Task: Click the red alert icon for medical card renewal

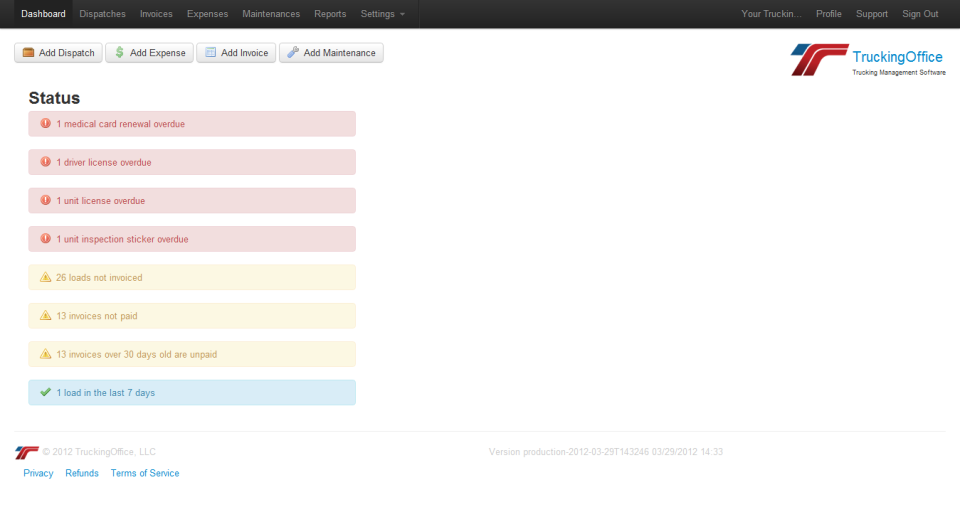Action: click(x=45, y=123)
